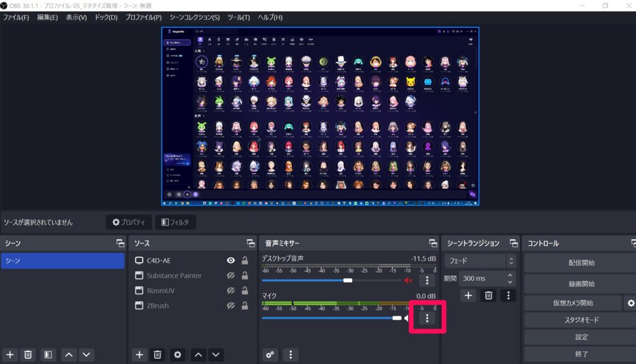
Task: Add a new scene with plus icon
Action: click(x=10, y=355)
